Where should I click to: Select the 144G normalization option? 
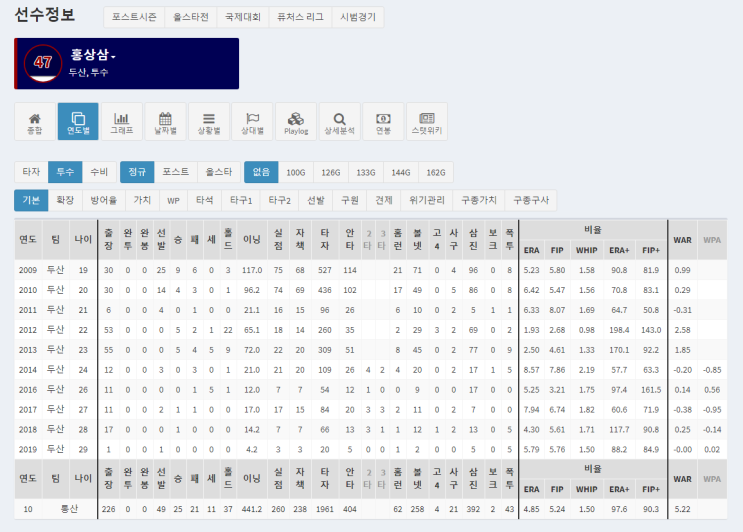coord(401,172)
